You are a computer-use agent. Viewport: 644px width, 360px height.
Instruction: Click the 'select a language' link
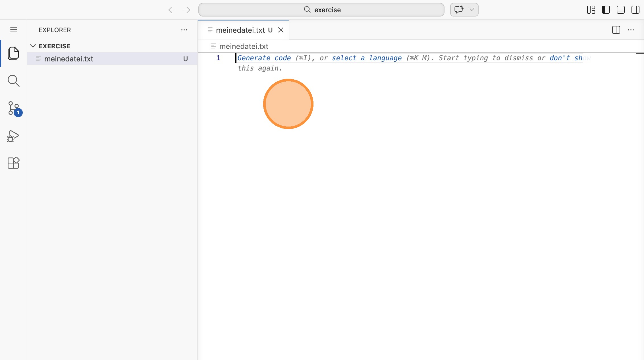point(367,58)
